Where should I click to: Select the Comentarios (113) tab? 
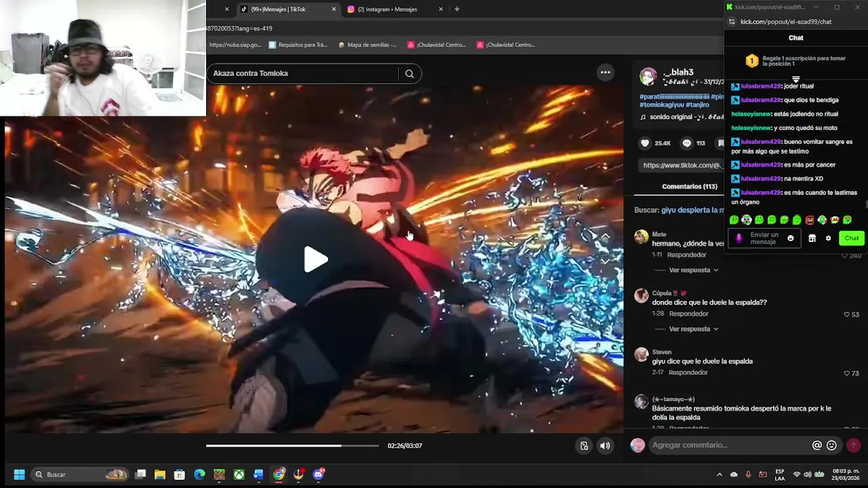coord(690,186)
